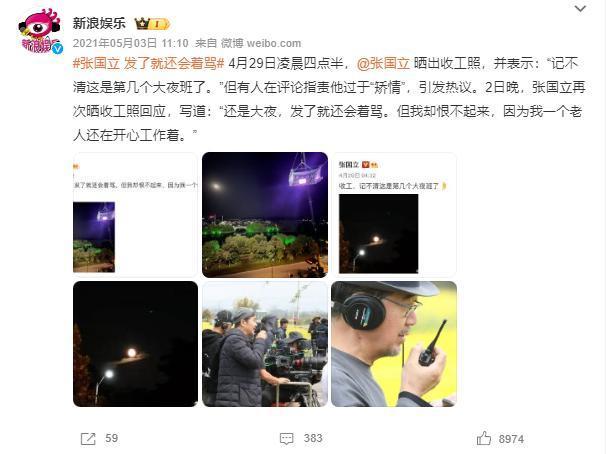The height and width of the screenshot is (454, 606).
Task: Open the man with headphones and walkie-talkie photo
Action: (x=394, y=344)
